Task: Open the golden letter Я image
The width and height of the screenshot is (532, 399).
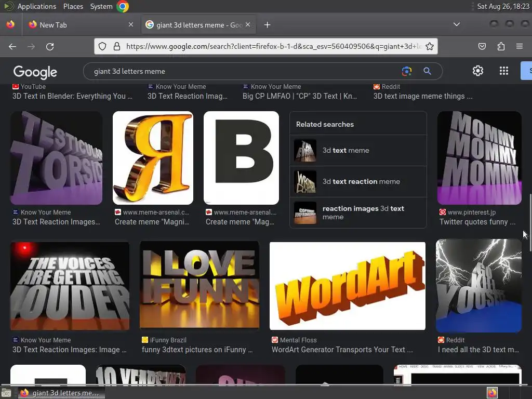Action: pos(153,158)
